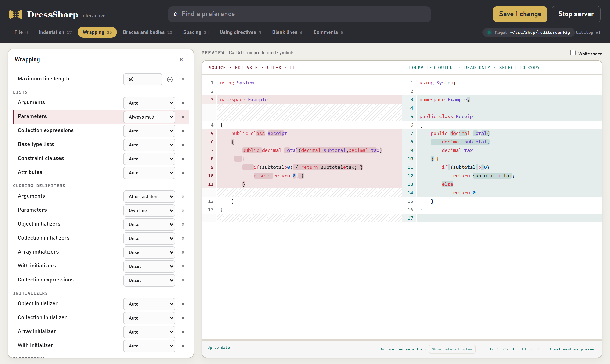The height and width of the screenshot is (364, 610).
Task: Clear With initializers setting with its X
Action: [183, 266]
